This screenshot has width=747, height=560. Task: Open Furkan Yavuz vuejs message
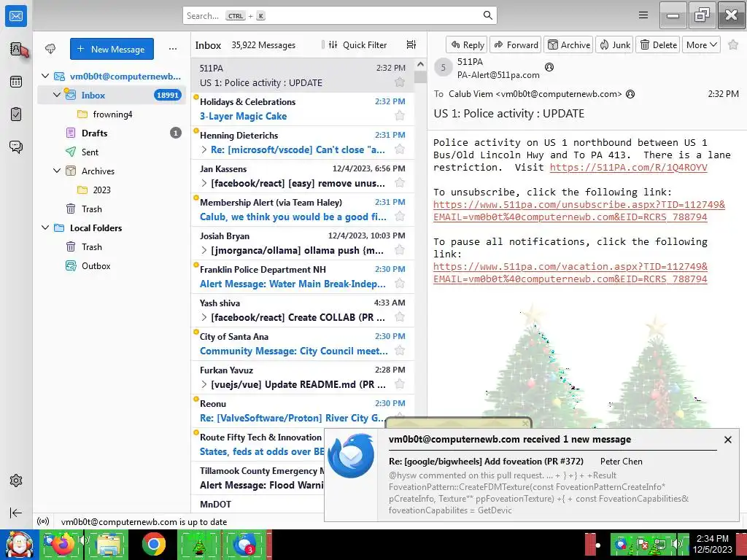tap(303, 377)
